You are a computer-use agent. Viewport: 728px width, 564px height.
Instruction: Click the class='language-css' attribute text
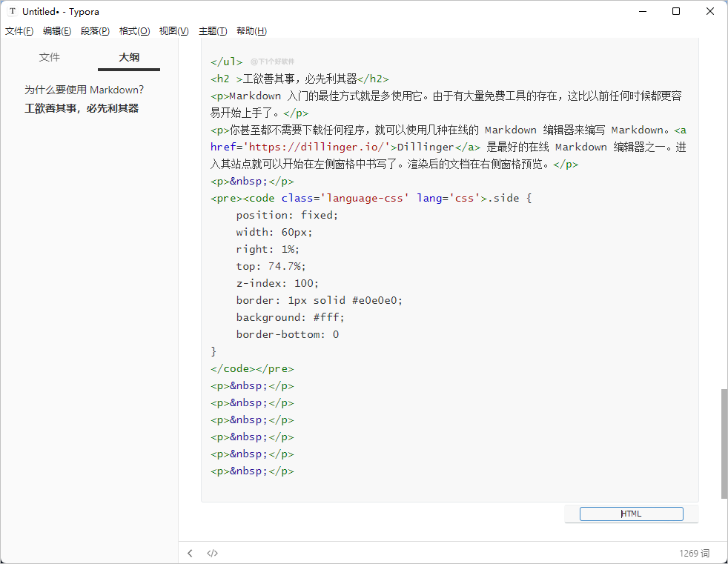click(x=345, y=198)
